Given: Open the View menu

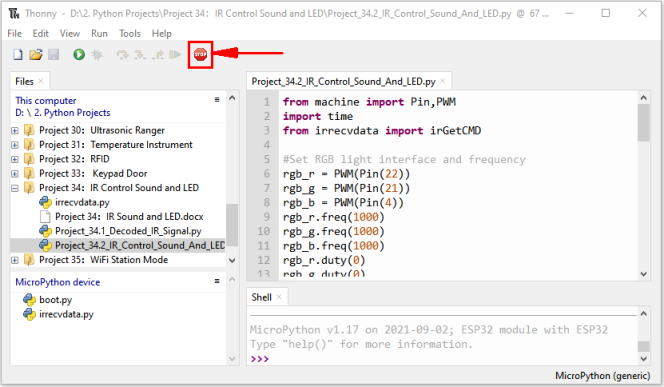Looking at the screenshot, I should point(69,33).
